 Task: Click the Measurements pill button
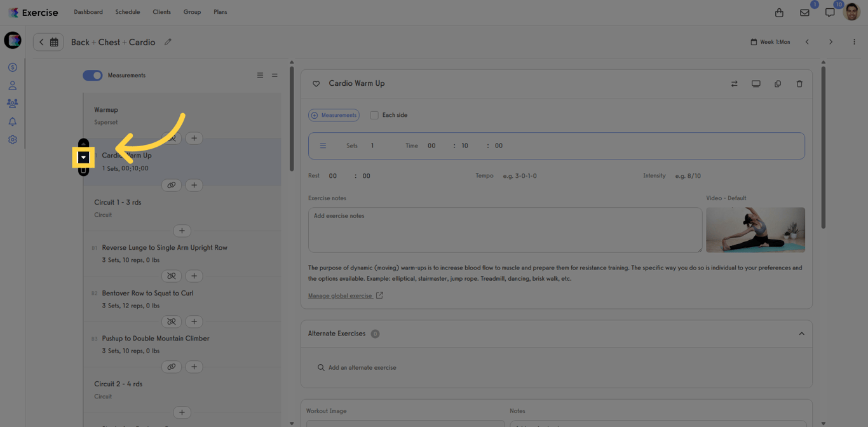tap(334, 115)
